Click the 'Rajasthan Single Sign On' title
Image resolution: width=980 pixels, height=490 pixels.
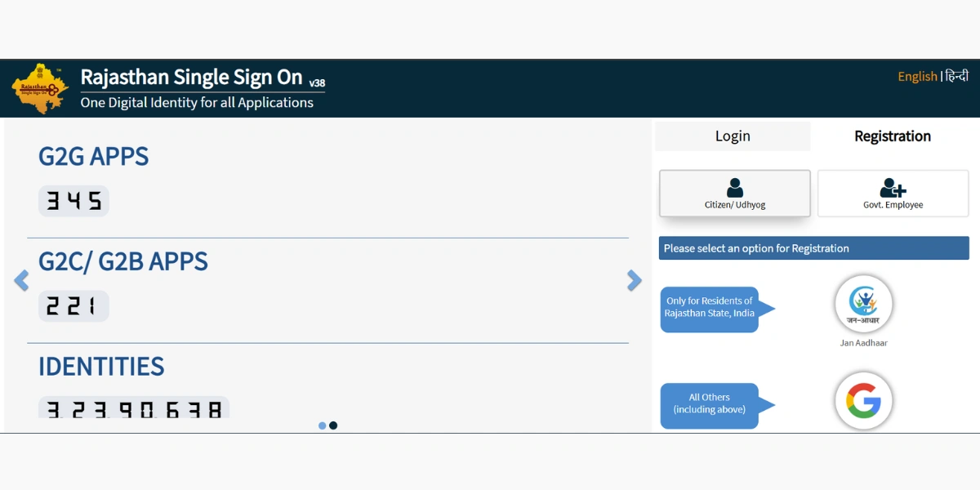coord(192,77)
